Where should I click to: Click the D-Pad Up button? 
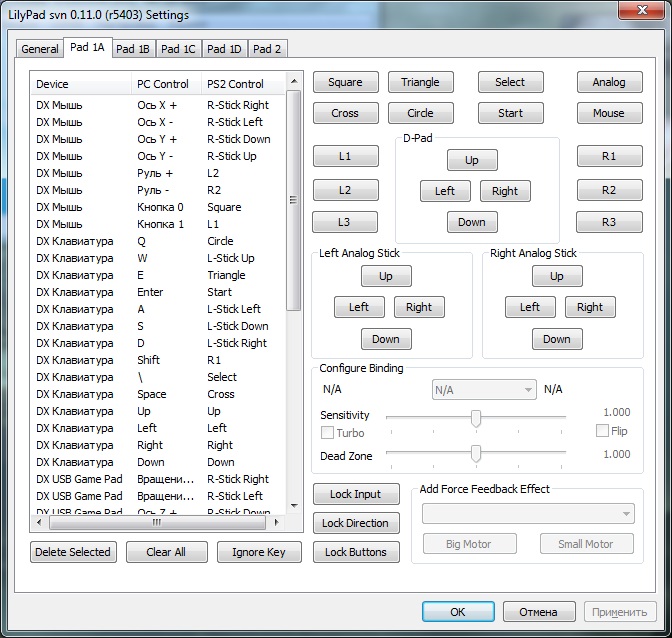tap(471, 160)
